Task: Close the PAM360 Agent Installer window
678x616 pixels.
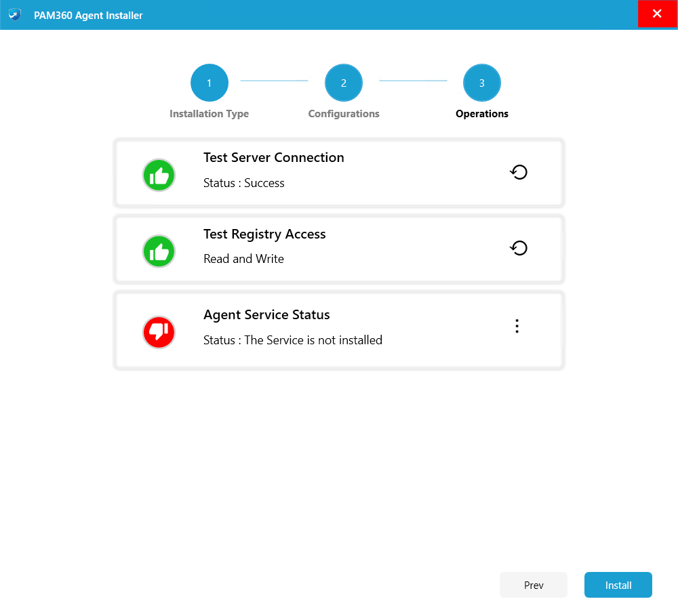Action: 657,14
